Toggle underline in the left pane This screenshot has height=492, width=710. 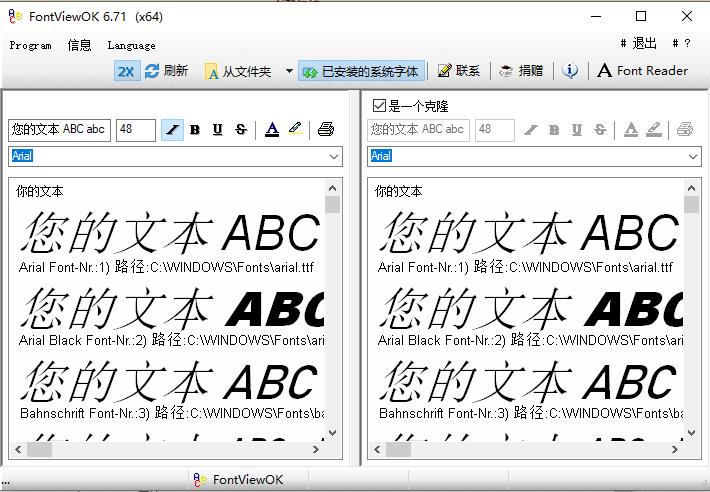[x=218, y=130]
